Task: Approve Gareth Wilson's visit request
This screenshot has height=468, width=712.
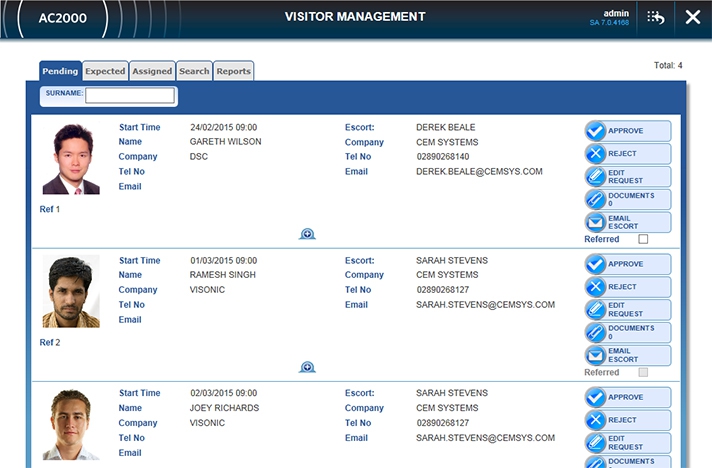Action: pos(628,131)
